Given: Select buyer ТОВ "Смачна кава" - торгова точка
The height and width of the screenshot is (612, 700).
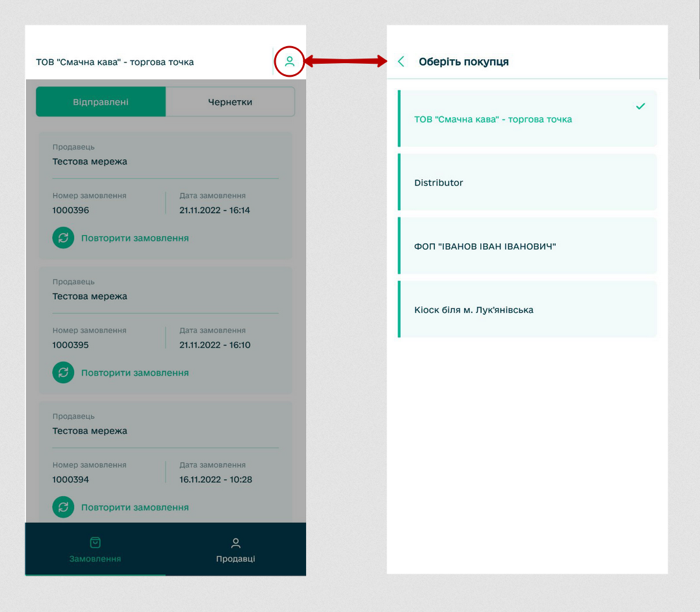Looking at the screenshot, I should pos(527,119).
